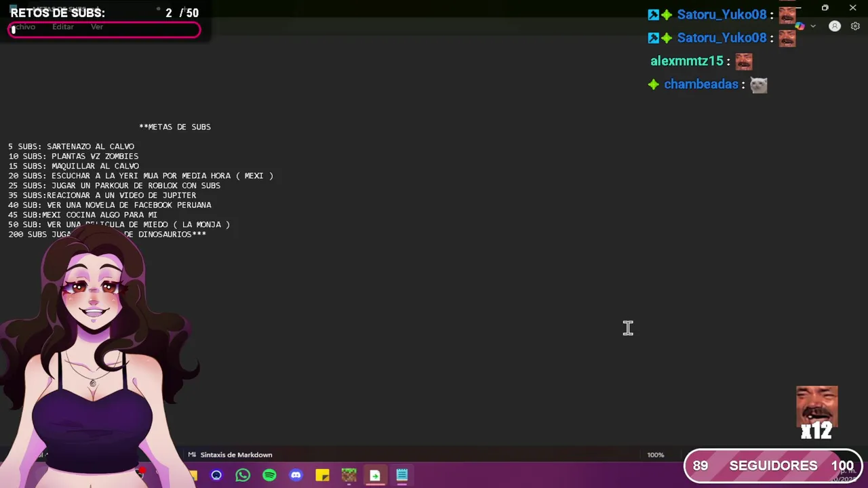Click the line 35 SUBS: video de Jupiter
This screenshot has height=488, width=868.
(102, 195)
